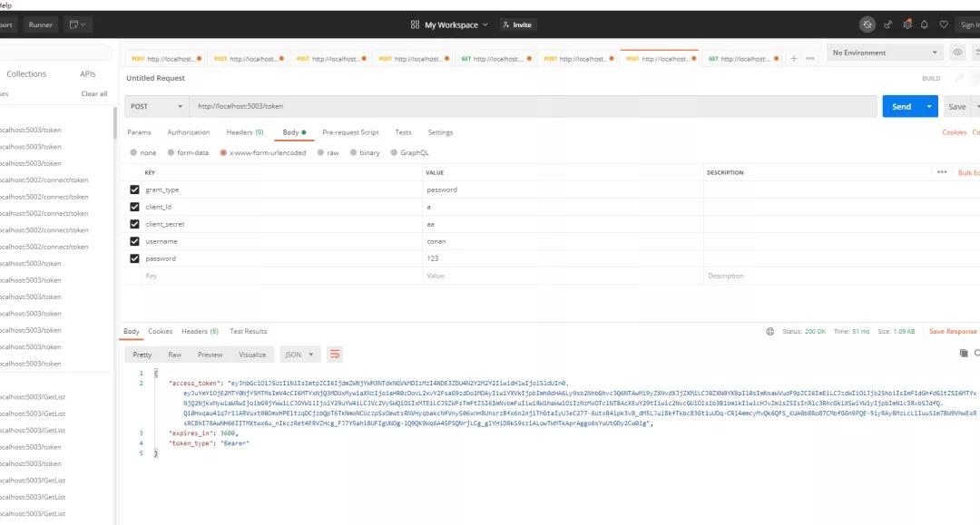Copy response using the copy icon
The image size is (980, 525).
[964, 353]
